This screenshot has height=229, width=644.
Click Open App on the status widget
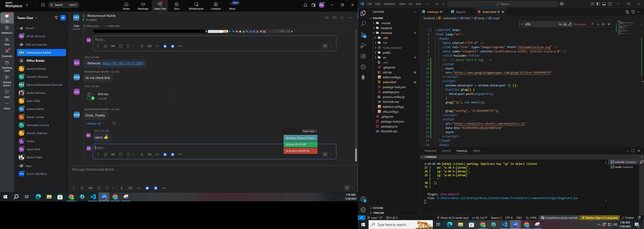click(x=309, y=131)
